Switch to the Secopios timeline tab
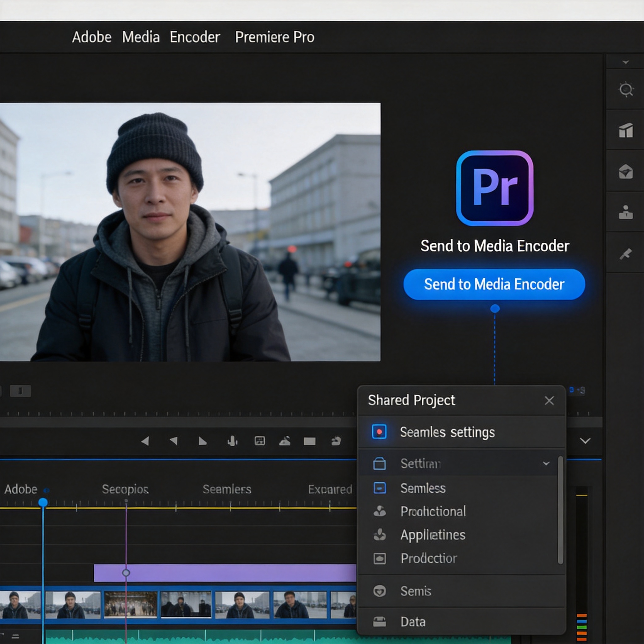Screen dimensions: 644x644 pyautogui.click(x=125, y=489)
